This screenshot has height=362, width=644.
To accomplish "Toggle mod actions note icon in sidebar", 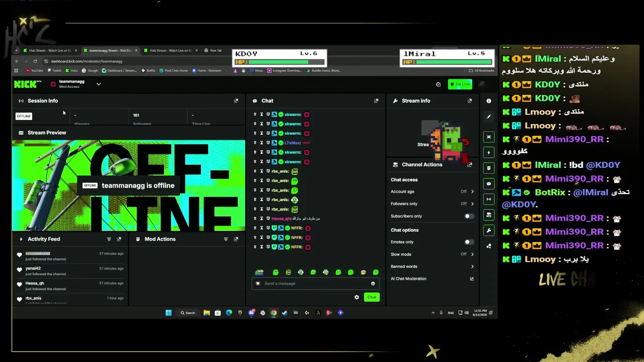I will [x=489, y=168].
